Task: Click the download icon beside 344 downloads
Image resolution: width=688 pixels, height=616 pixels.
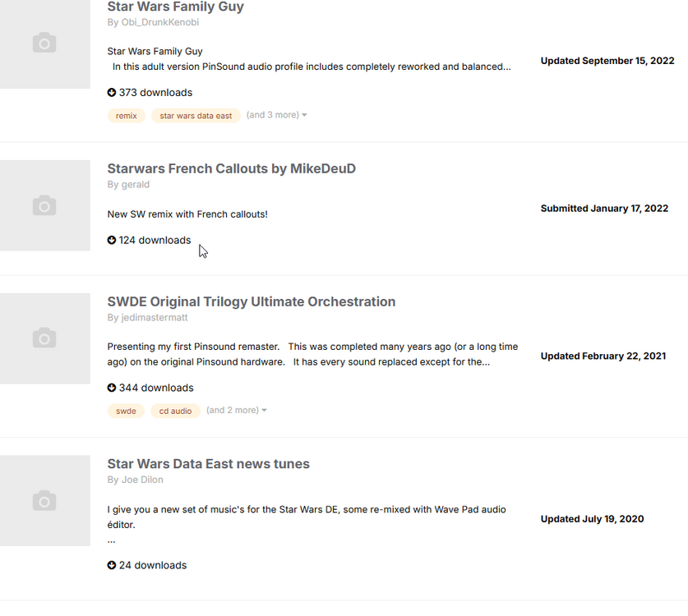Action: tap(111, 387)
